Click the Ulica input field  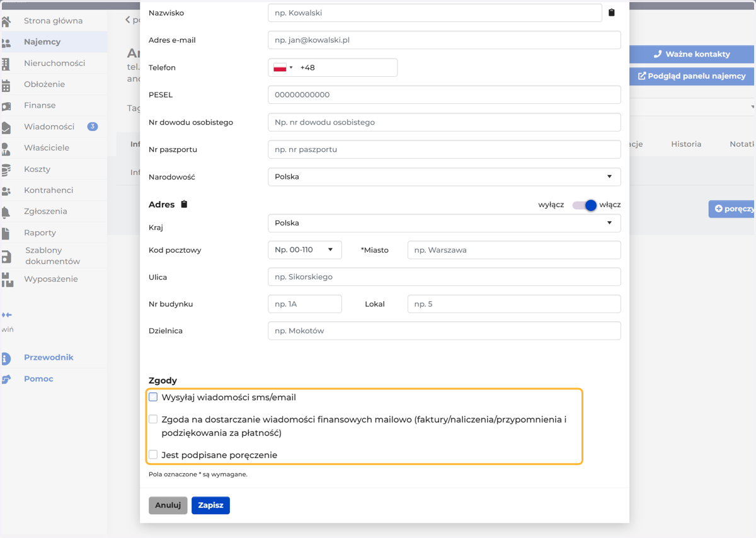click(x=444, y=277)
